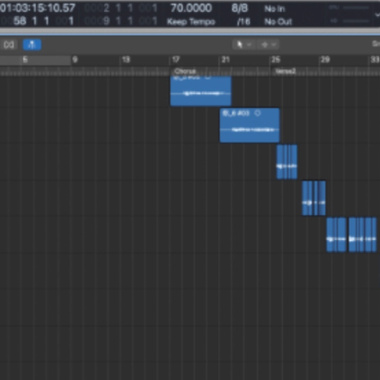
Task: Open the secondary tool menu
Action: tap(269, 44)
